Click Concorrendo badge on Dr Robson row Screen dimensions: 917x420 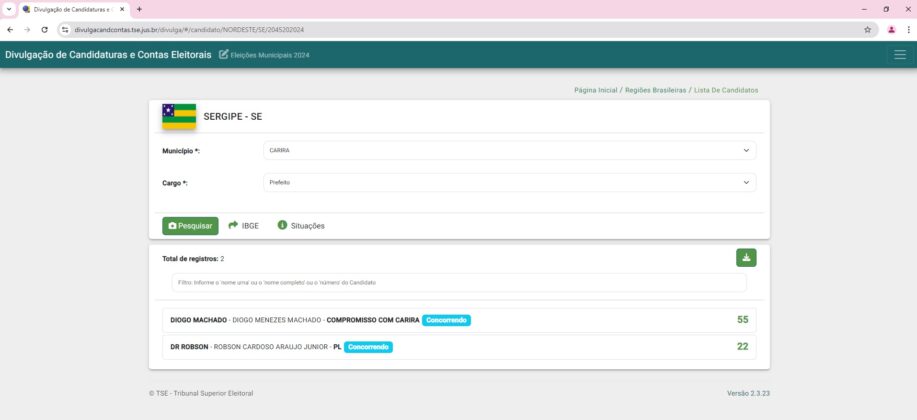pyautogui.click(x=368, y=347)
